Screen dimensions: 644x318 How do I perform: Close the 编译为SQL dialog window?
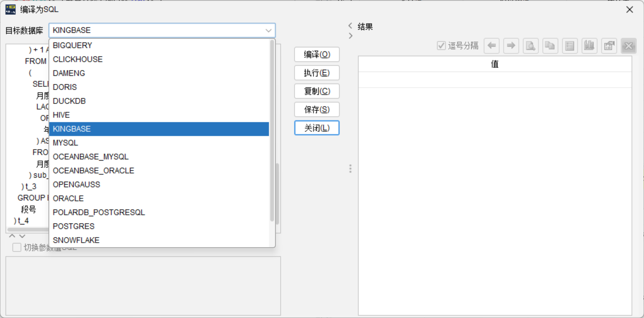pyautogui.click(x=630, y=9)
